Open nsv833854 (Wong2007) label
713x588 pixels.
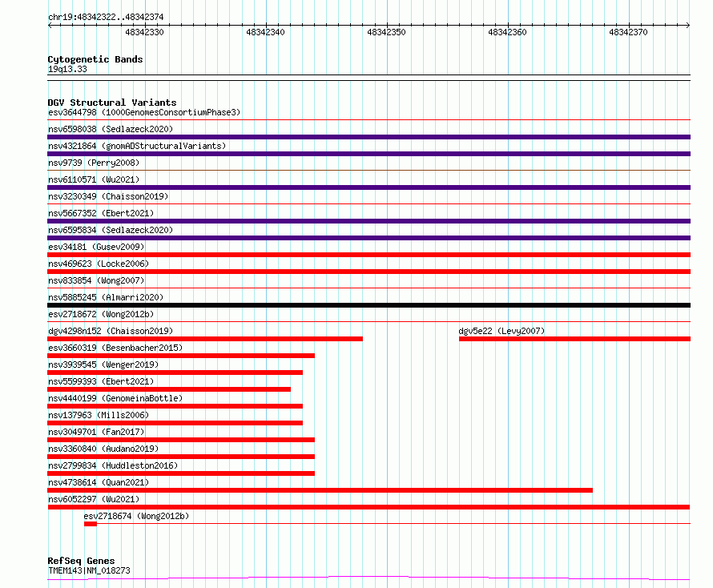[x=96, y=280]
